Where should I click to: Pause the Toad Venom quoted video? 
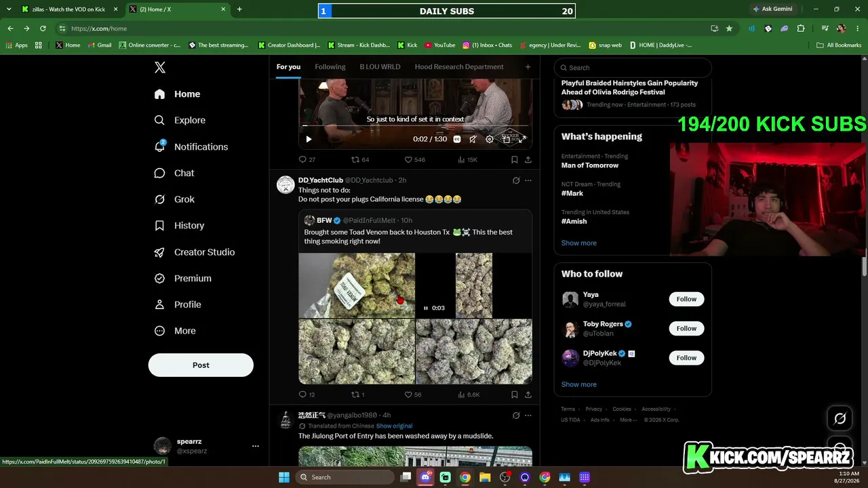[x=426, y=308]
